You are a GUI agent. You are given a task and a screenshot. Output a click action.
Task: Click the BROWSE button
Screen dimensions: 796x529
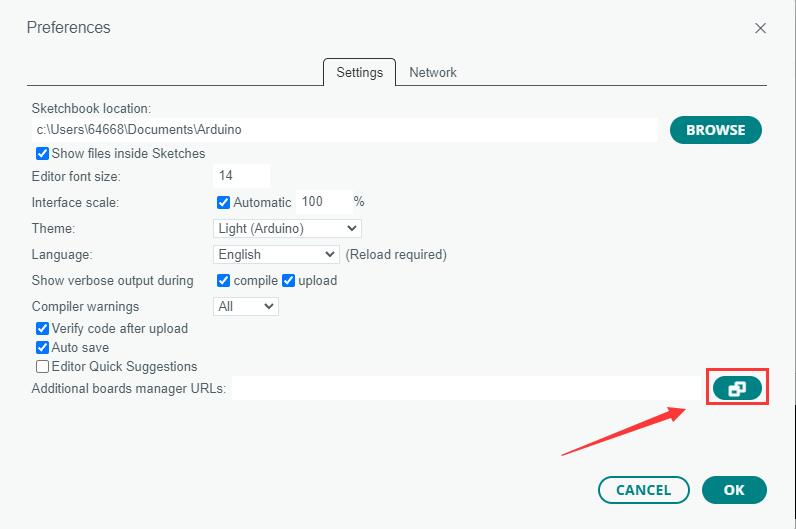pos(715,130)
